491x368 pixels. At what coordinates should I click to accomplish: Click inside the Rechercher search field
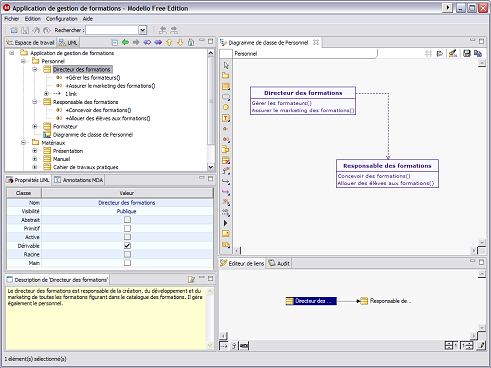(112, 30)
